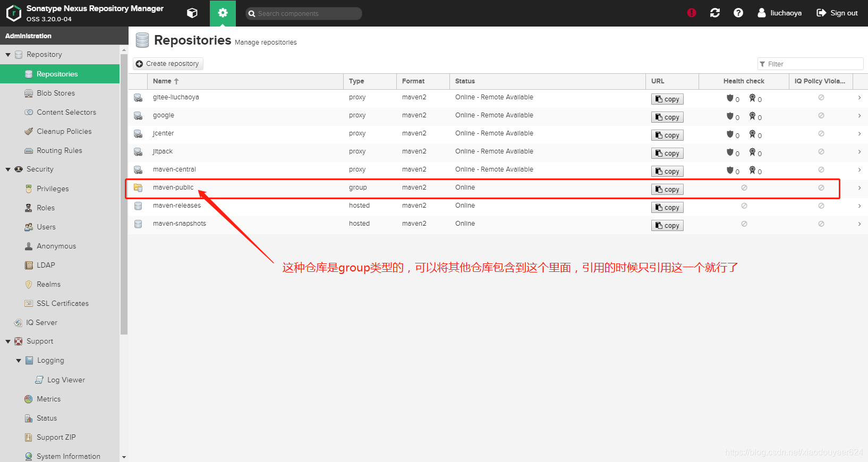Click the Anonymous icon in sidebar
The width and height of the screenshot is (868, 462).
(x=29, y=246)
